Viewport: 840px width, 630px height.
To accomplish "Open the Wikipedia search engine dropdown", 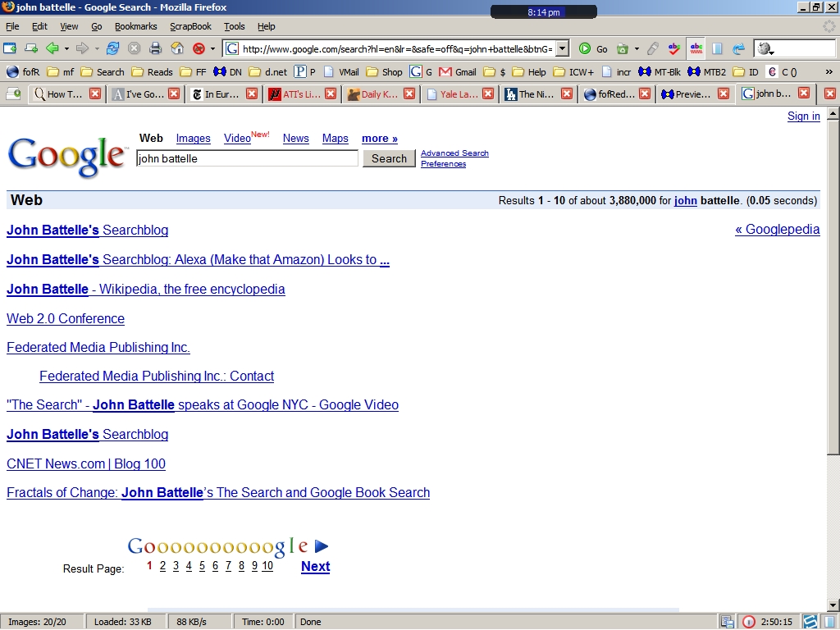I will [765, 48].
